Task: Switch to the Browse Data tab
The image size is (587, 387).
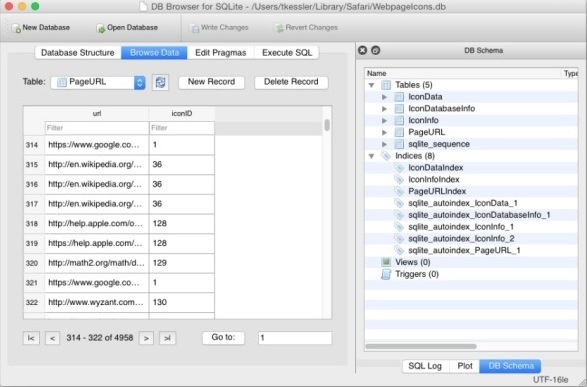Action: (x=154, y=53)
